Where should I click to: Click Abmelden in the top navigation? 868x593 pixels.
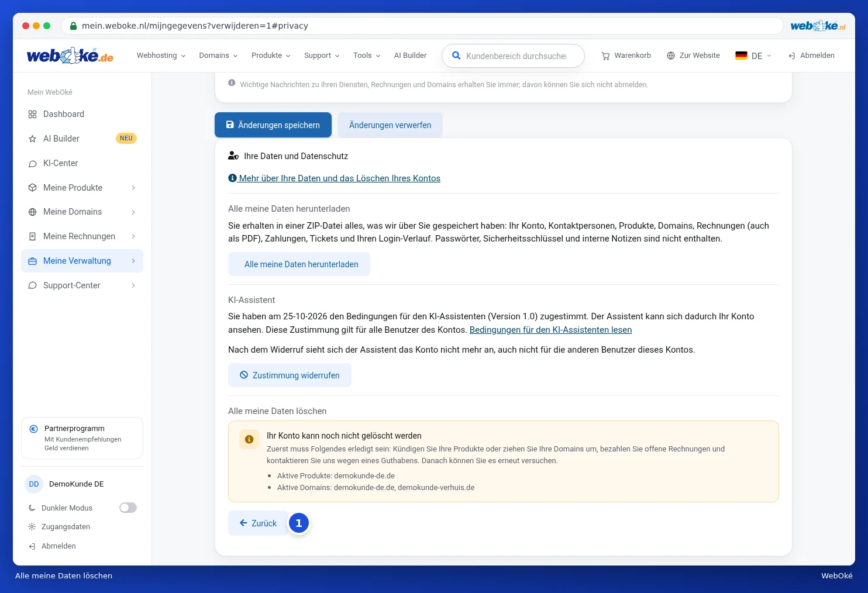click(811, 56)
